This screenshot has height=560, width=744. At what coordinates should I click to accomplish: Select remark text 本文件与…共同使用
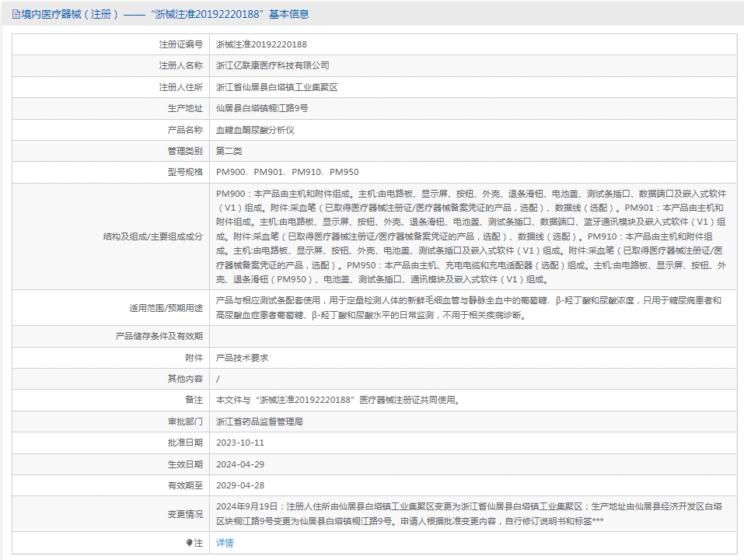pyautogui.click(x=338, y=400)
